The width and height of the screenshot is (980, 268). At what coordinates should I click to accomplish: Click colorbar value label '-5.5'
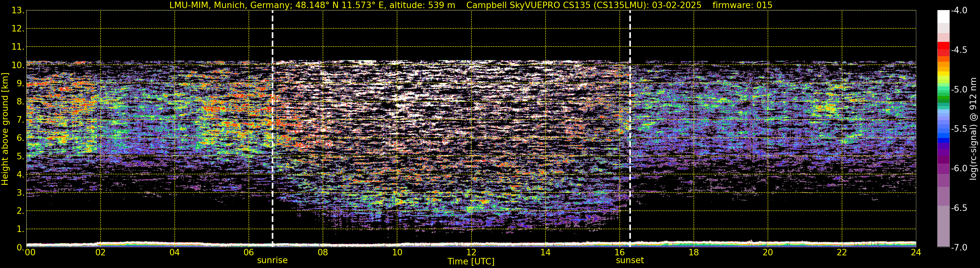tap(959, 129)
